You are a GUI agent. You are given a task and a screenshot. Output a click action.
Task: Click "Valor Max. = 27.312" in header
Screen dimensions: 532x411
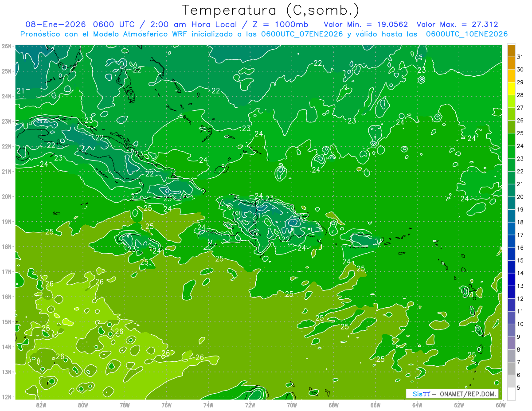click(457, 24)
